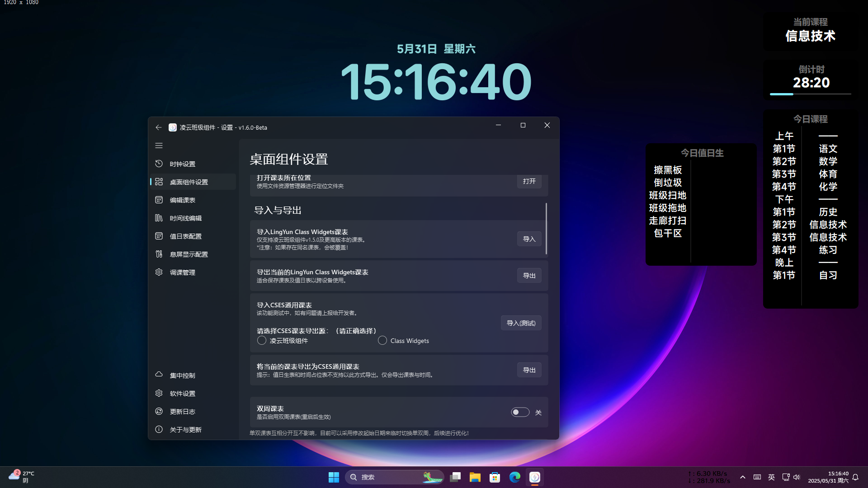
Task: Select 凌云班级组件 radio option
Action: coord(262,341)
